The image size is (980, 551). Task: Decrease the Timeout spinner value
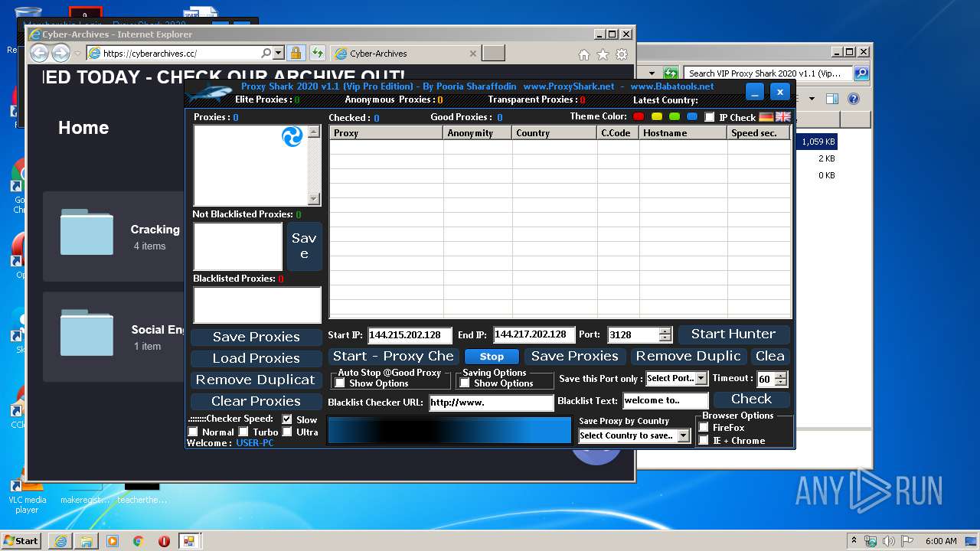780,383
